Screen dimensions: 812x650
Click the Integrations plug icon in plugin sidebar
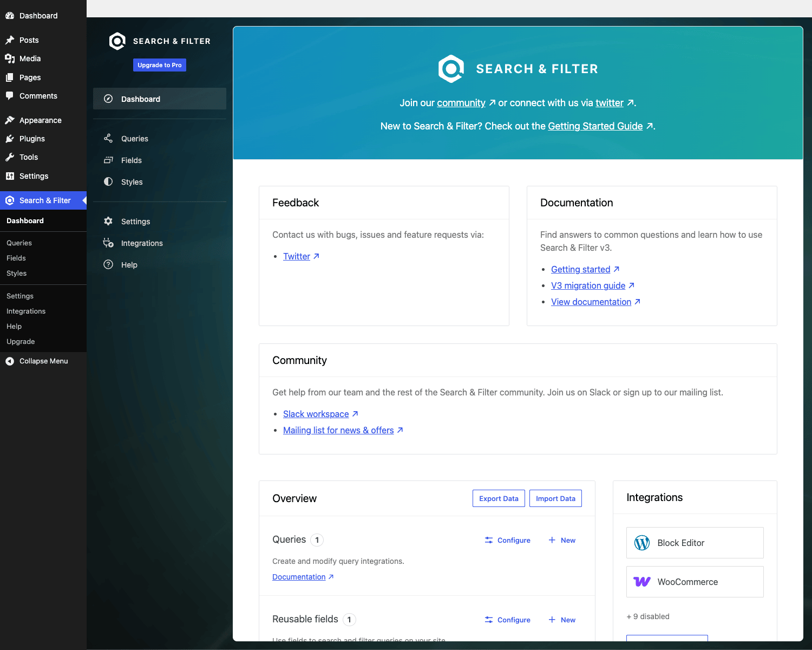click(x=108, y=243)
